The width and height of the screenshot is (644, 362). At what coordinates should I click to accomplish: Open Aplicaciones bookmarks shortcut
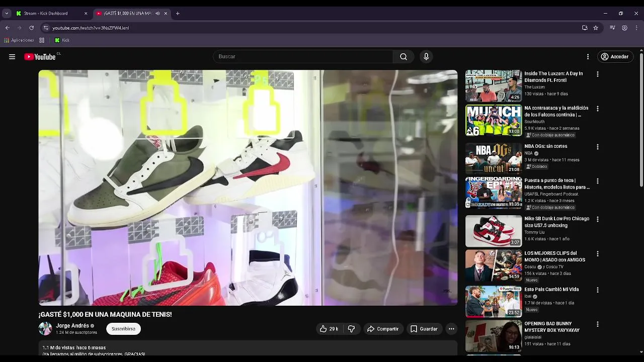(19, 40)
